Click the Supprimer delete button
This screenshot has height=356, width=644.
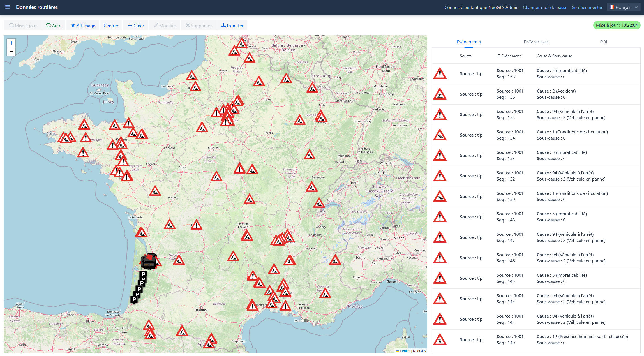click(x=198, y=26)
